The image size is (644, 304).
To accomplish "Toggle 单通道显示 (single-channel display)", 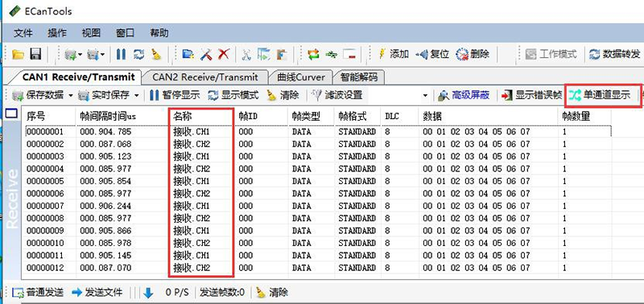I will tap(600, 95).
